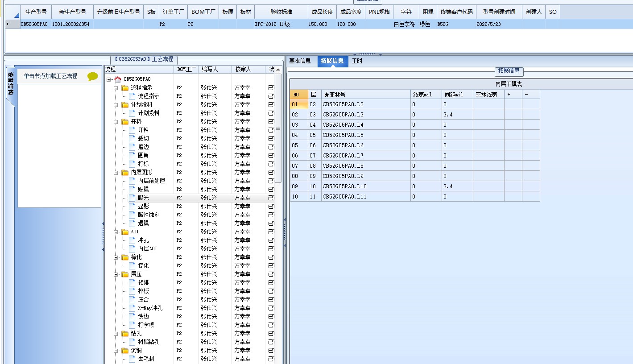Collapse the 钻孔 folder node
Viewport: 633px width, 364px height.
(116, 333)
